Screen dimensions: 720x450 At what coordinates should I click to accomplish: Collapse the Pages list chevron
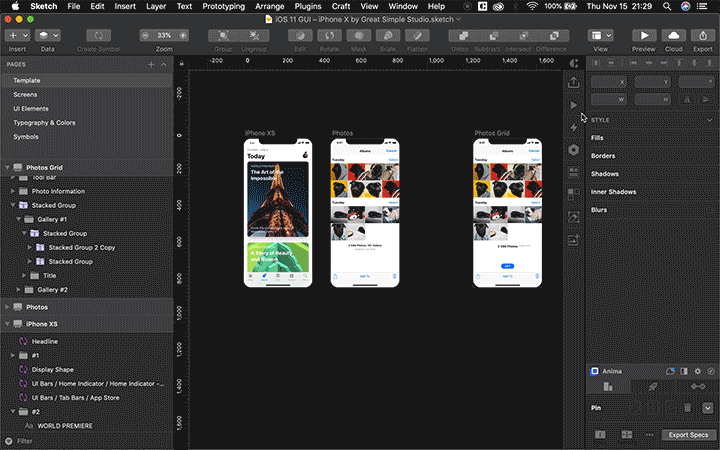pyautogui.click(x=164, y=65)
